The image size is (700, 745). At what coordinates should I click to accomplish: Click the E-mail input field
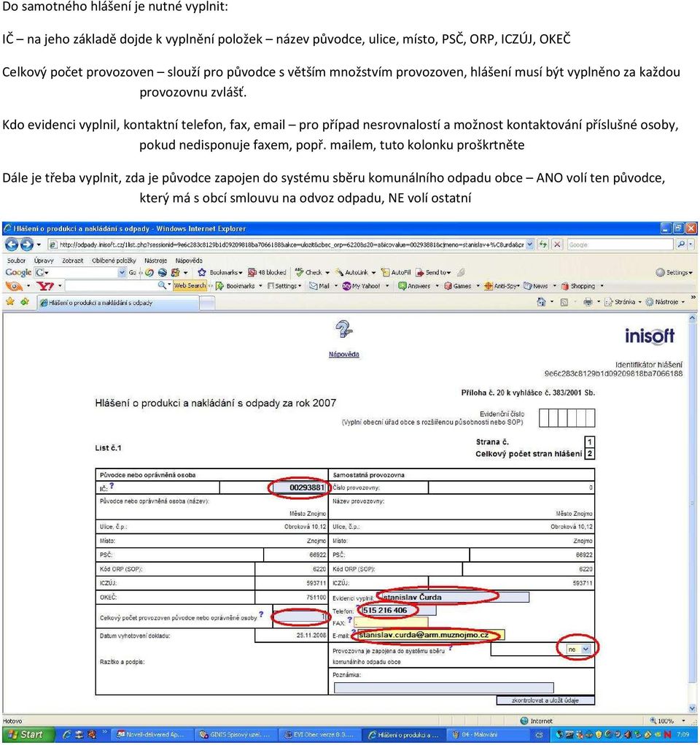pos(430,636)
